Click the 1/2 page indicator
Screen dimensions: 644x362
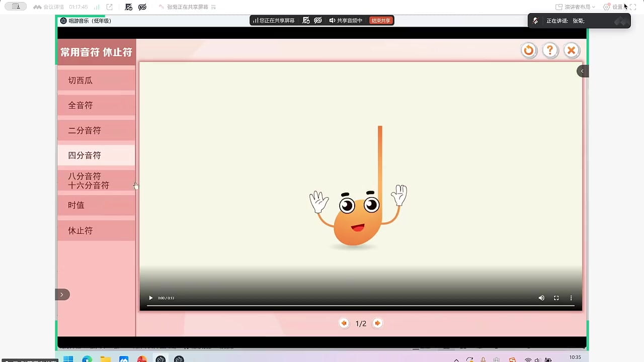click(x=361, y=324)
